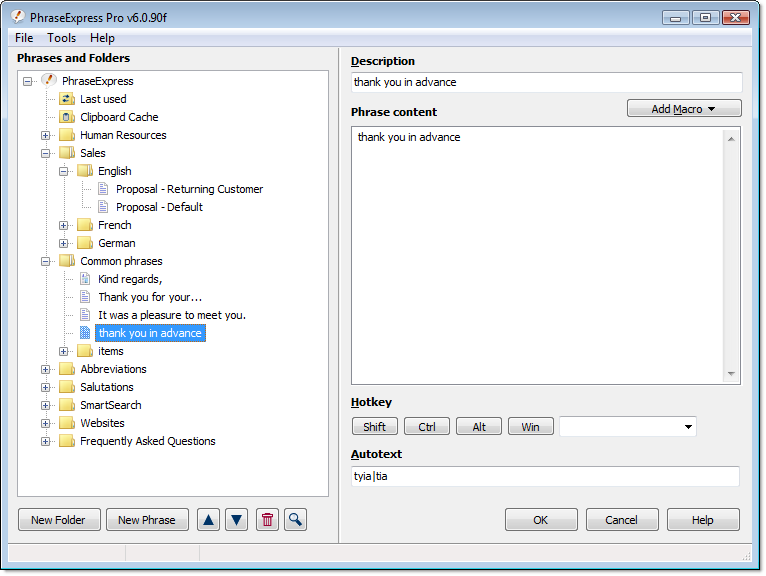This screenshot has width=766, height=576.
Task: Expand the Salutations folder
Action: [45, 387]
